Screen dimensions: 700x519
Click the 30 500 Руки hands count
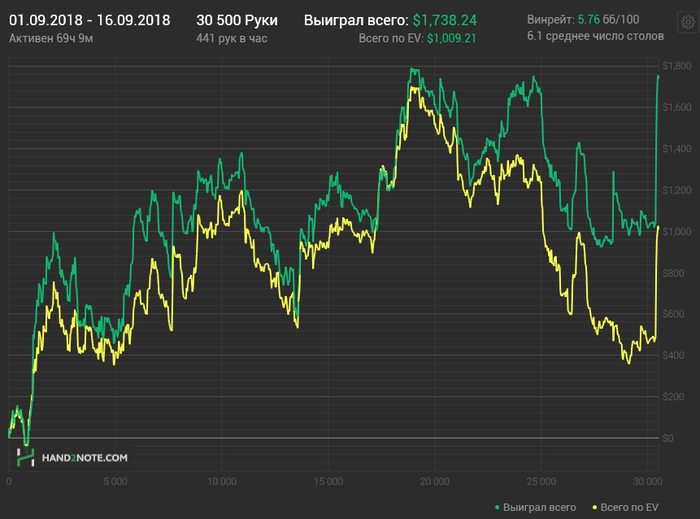pyautogui.click(x=237, y=20)
